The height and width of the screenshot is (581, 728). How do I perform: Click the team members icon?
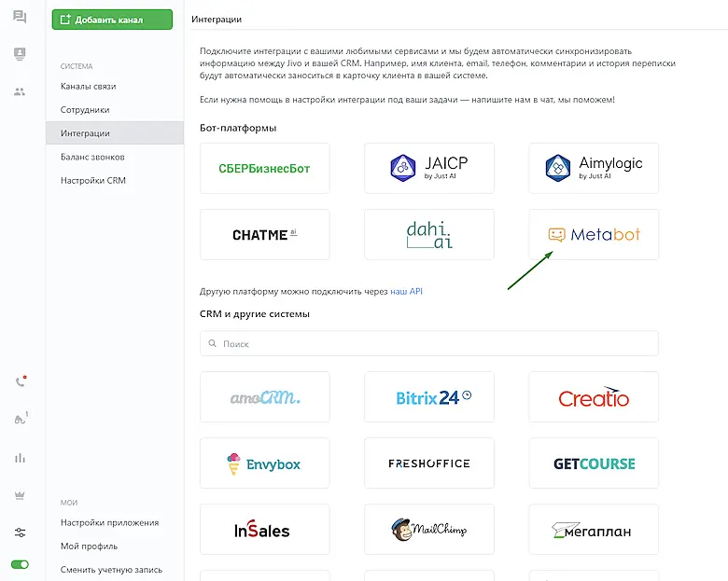(20, 91)
